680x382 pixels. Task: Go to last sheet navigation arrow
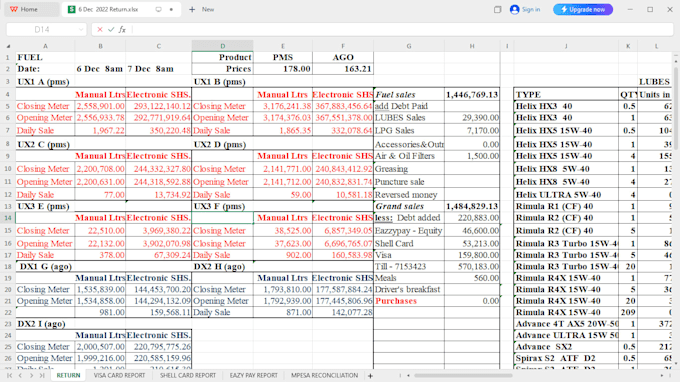coord(42,375)
